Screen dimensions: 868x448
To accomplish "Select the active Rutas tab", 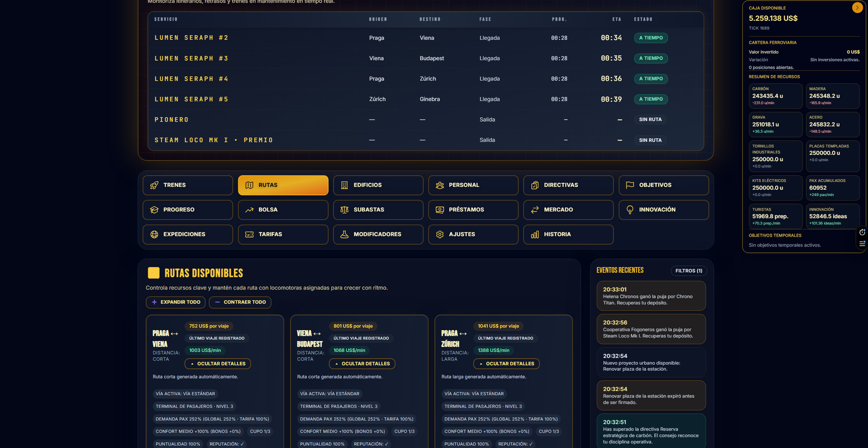I will coord(283,185).
